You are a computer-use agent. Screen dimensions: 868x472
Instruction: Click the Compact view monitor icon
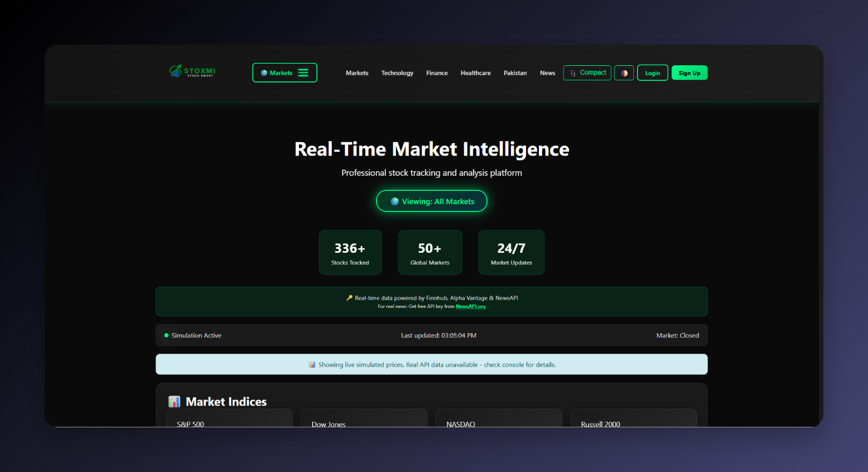tap(573, 73)
